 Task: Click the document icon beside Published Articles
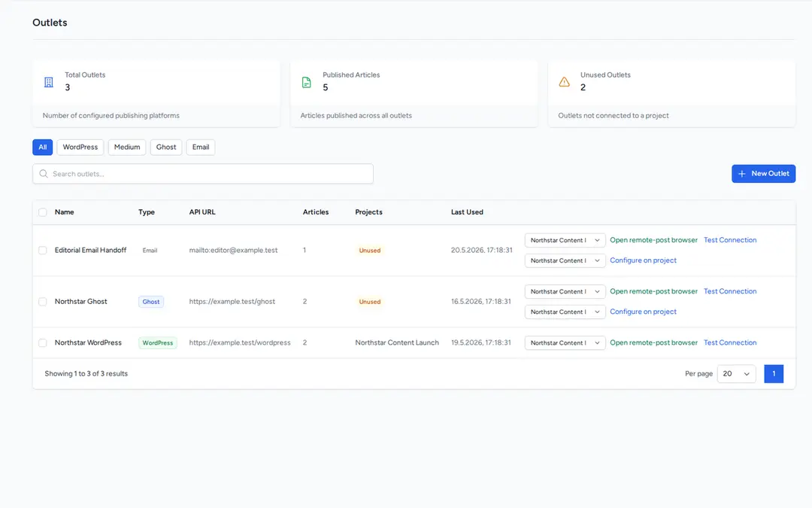(x=307, y=82)
